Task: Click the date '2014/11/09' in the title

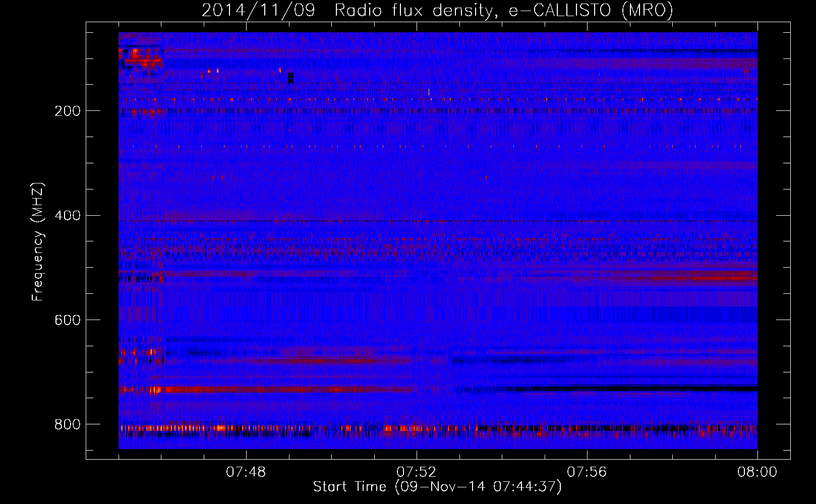Action: (258, 10)
